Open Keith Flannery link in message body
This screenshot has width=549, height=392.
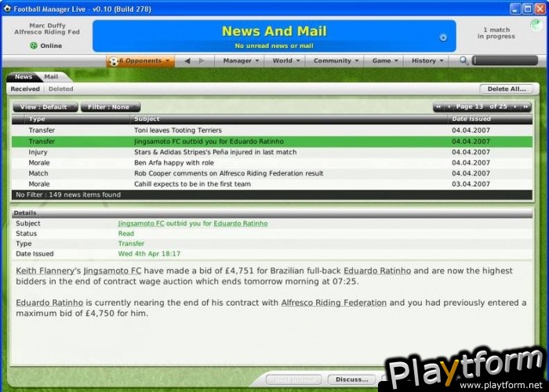pos(45,271)
